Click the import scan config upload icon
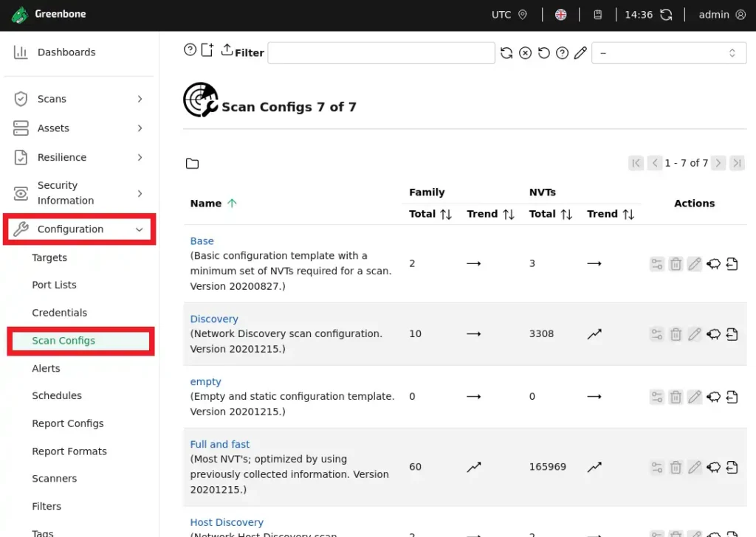The width and height of the screenshot is (756, 537). (x=227, y=49)
